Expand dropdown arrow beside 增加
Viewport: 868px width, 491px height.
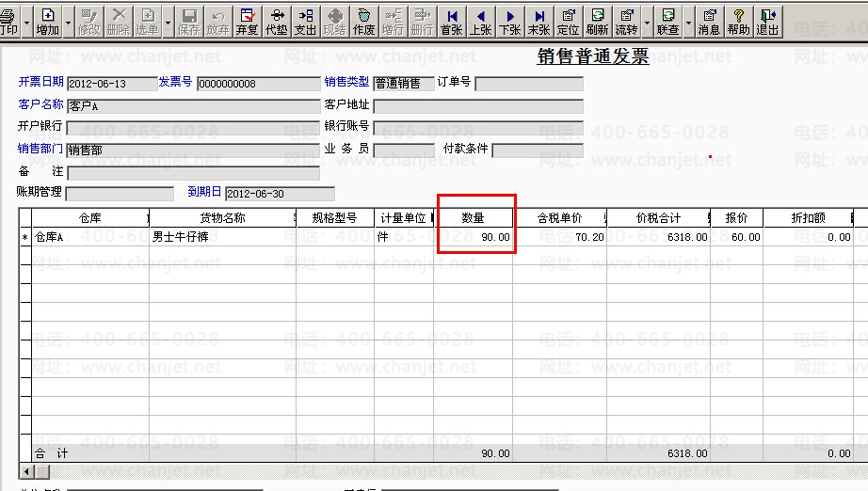tap(69, 23)
